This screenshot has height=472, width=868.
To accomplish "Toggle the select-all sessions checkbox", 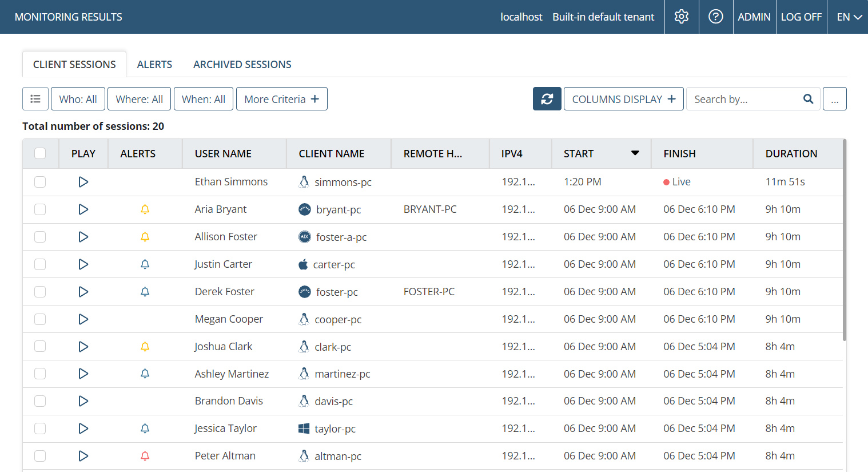I will tap(40, 153).
